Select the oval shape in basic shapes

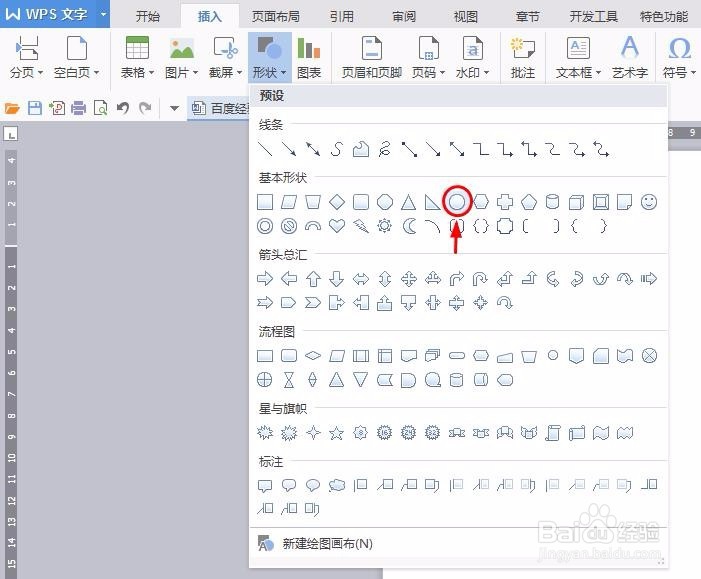[456, 202]
